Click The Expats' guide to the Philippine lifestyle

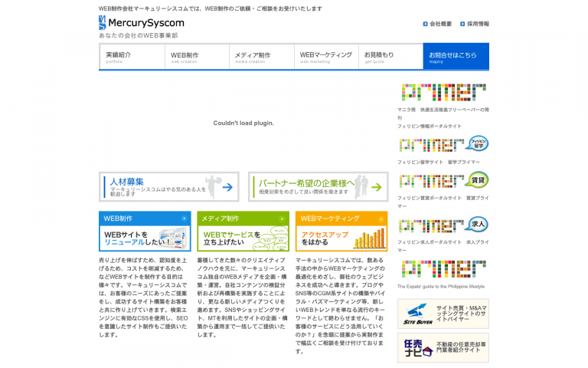click(x=441, y=287)
